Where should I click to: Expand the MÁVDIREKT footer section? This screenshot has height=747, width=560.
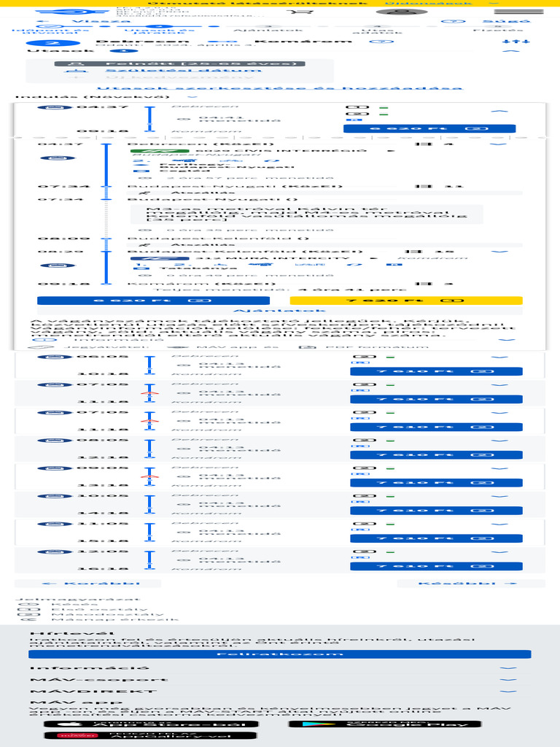(x=280, y=692)
